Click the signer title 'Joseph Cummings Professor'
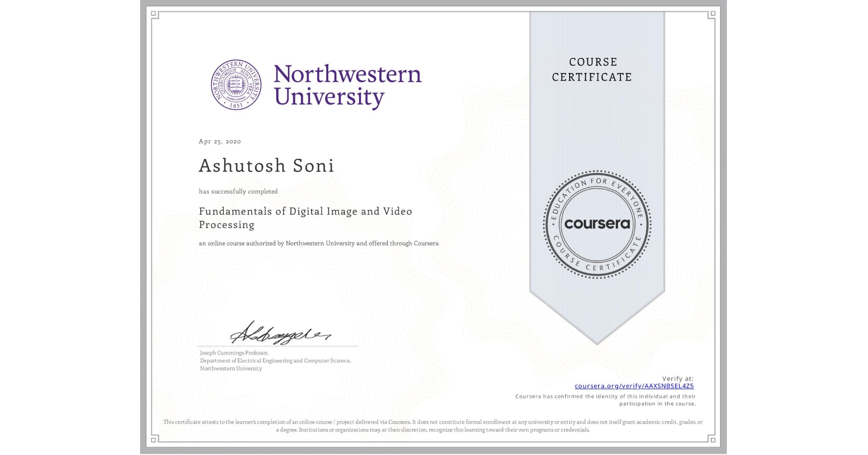This screenshot has width=868, height=455. point(234,352)
